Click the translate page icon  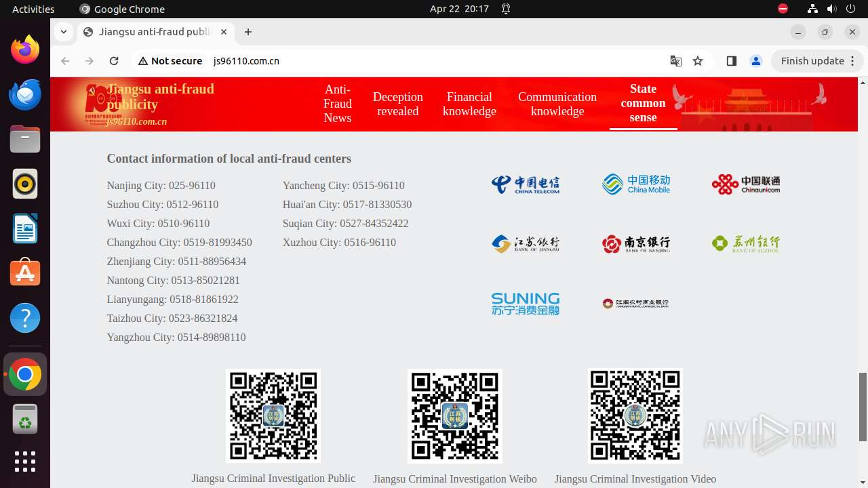coord(676,61)
